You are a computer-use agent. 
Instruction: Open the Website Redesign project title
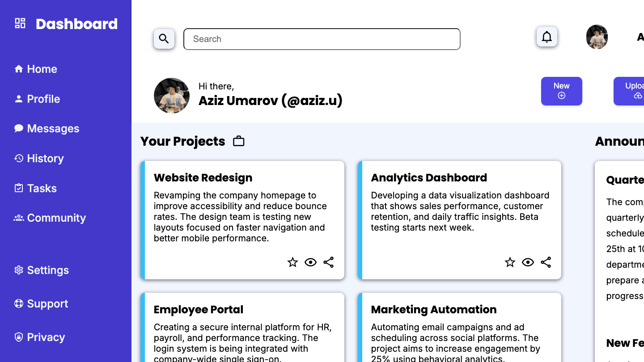(203, 177)
